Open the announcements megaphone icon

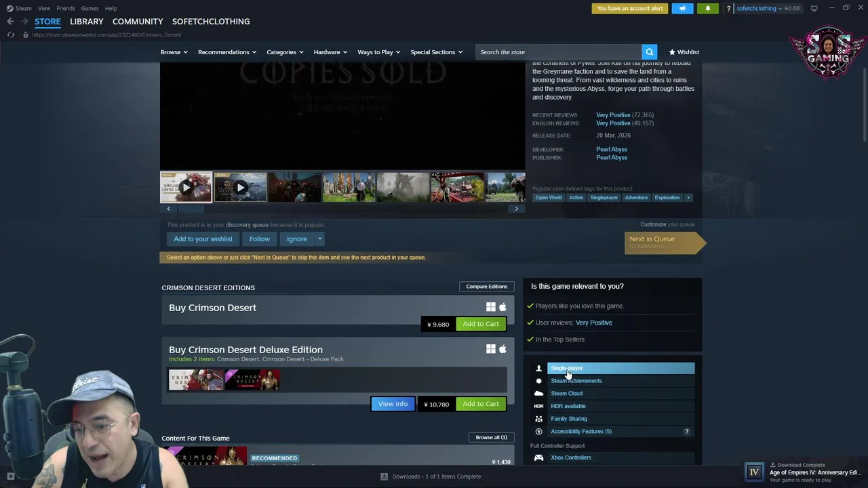tap(682, 8)
